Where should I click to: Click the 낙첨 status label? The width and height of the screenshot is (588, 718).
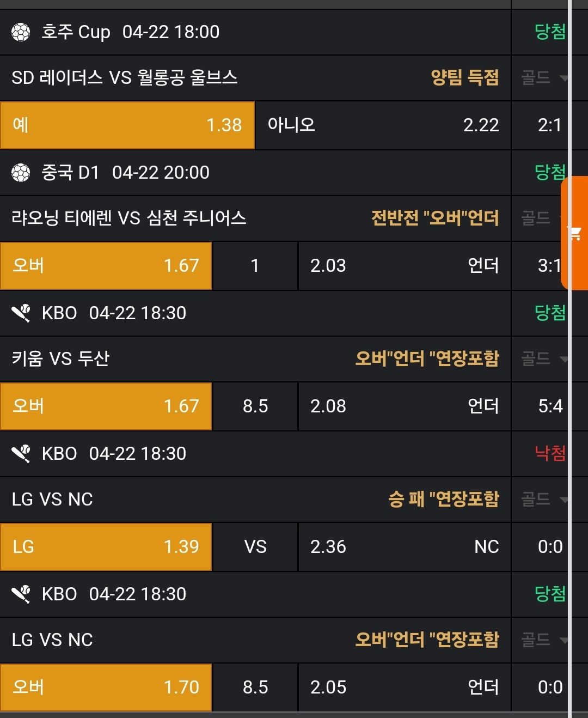(550, 453)
